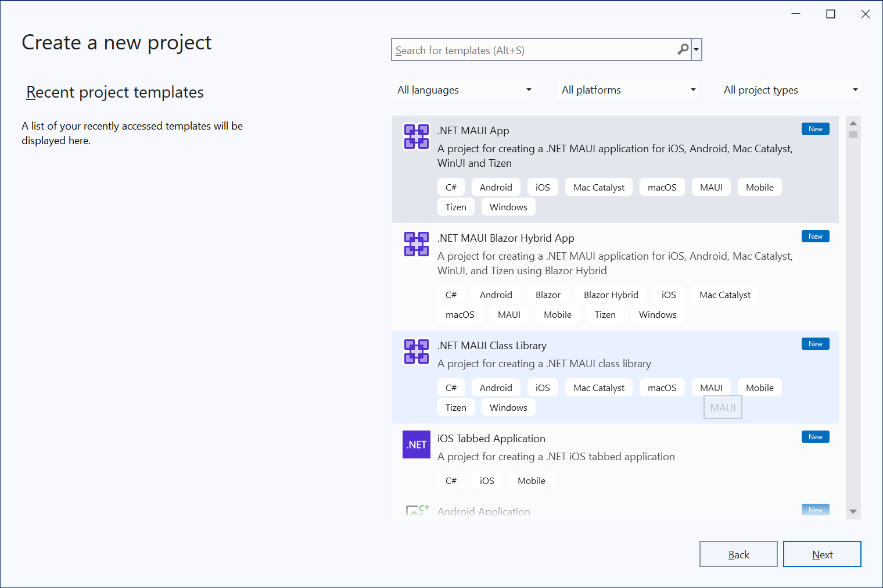Click the .NET MAUI App template icon
Viewport: 883px width, 588px height.
[417, 137]
